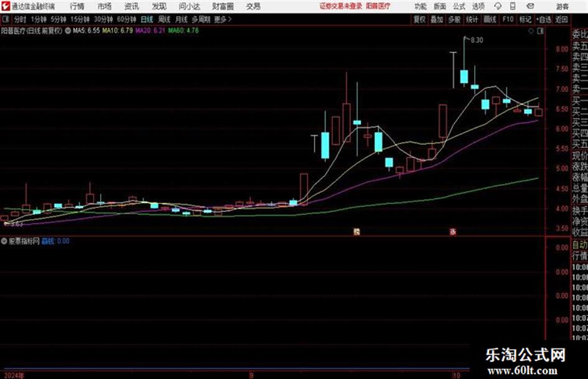Screen dimensions: 588x379
Task: Select the 行情 tab in right panel
Action: [x=580, y=256]
